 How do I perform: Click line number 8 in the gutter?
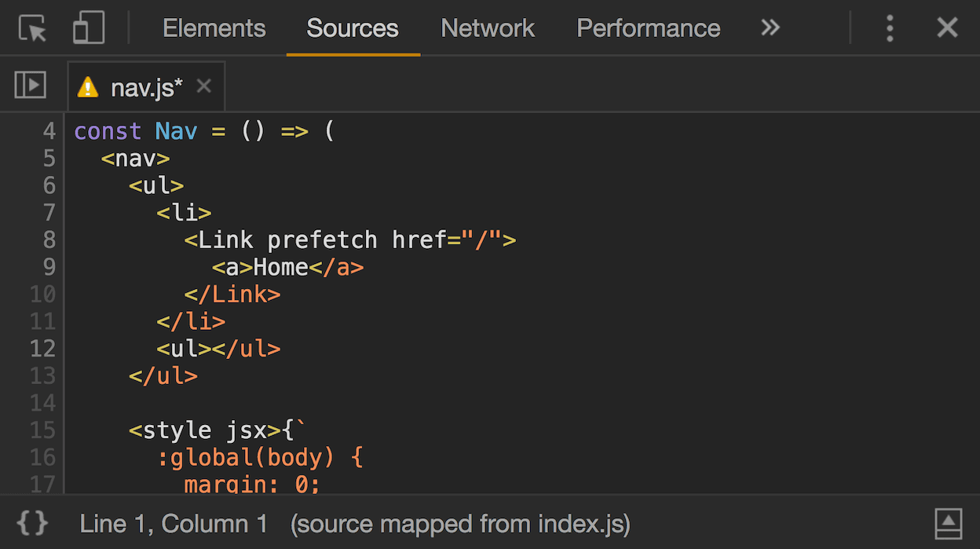pos(49,240)
